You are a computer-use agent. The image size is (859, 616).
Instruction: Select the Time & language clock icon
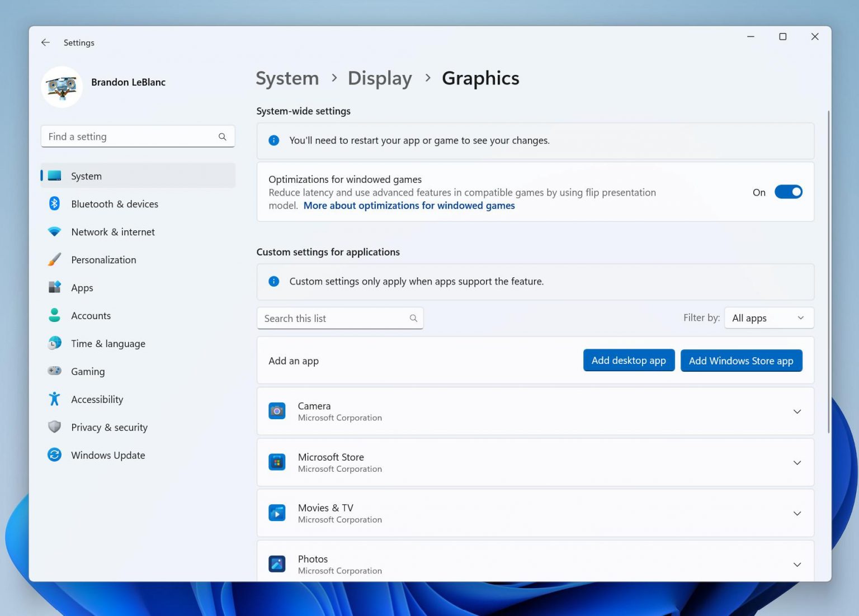[x=54, y=343]
